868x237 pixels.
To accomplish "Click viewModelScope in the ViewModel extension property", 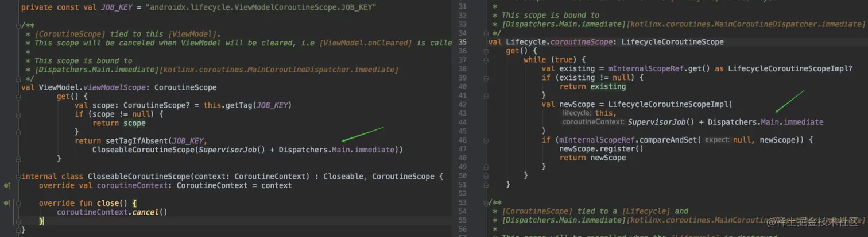I will pyautogui.click(x=115, y=87).
